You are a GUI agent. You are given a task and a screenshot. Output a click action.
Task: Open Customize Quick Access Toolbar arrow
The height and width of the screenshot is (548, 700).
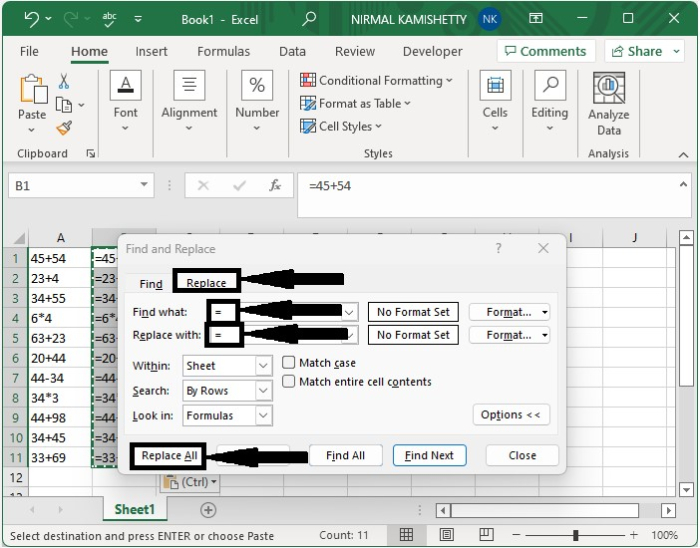tap(138, 19)
